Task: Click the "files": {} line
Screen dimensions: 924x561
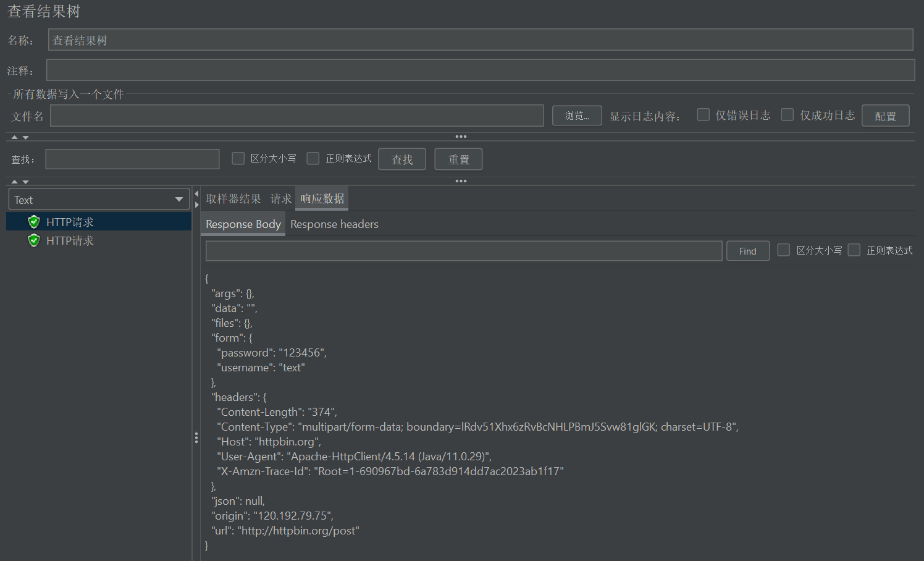Action: (232, 323)
